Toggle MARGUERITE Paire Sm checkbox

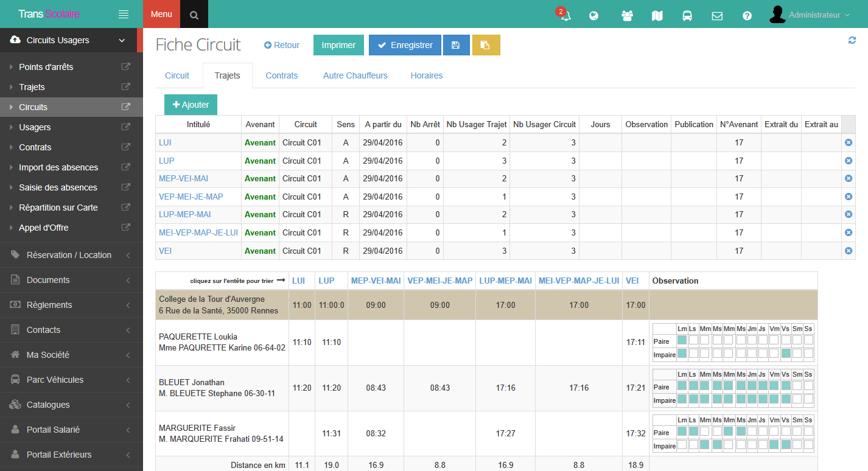797,431
